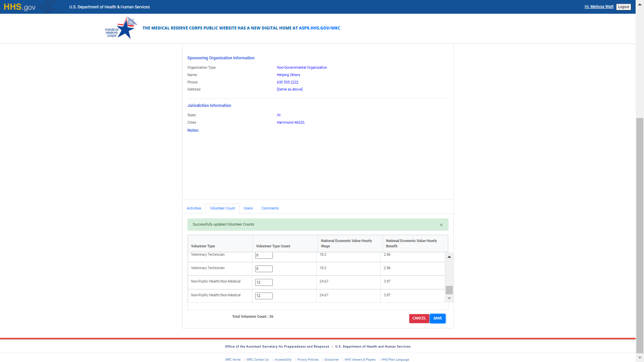Open the Activities tab
The width and height of the screenshot is (644, 362).
click(x=194, y=208)
